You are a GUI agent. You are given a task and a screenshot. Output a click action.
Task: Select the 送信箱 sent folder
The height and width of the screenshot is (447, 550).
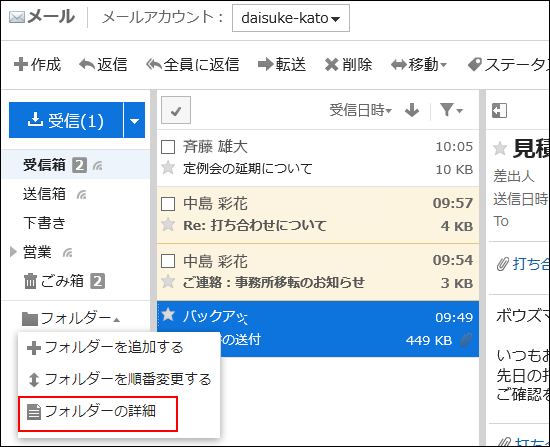click(x=44, y=194)
